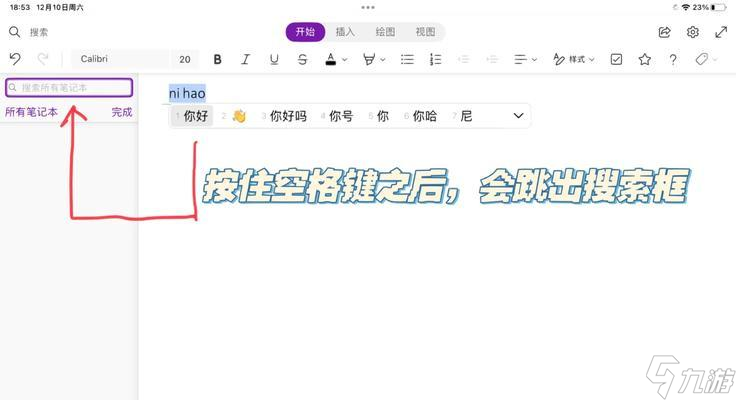Tap the battery indicator showing 23%

pos(710,7)
